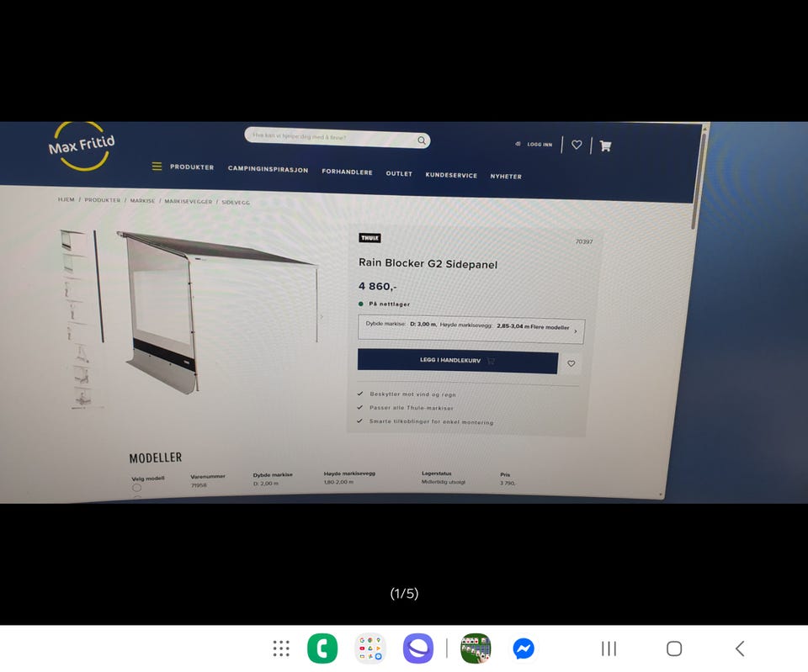The image size is (808, 672).
Task: Click the LEGG I HANDLEKURV button
Action: (x=458, y=361)
